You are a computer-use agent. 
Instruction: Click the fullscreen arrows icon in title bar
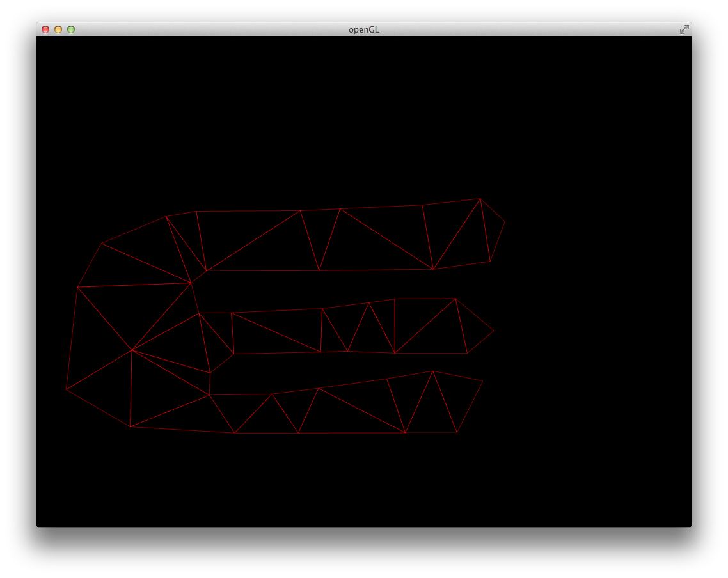click(684, 29)
